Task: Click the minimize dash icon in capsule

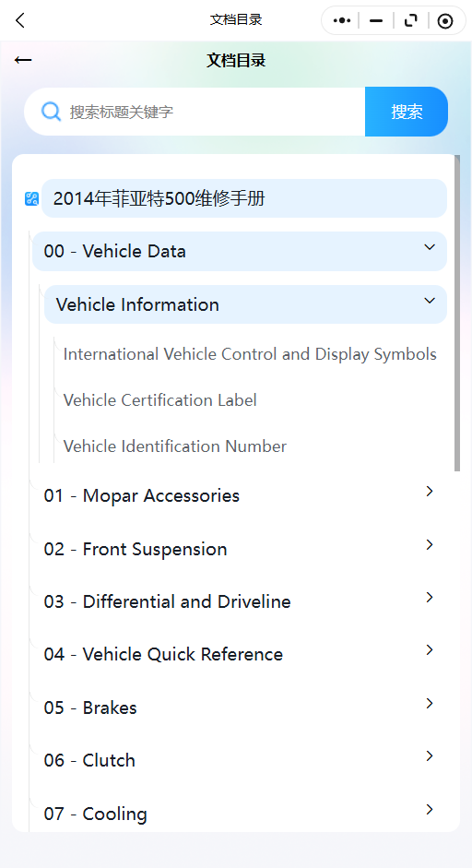Action: pos(376,21)
